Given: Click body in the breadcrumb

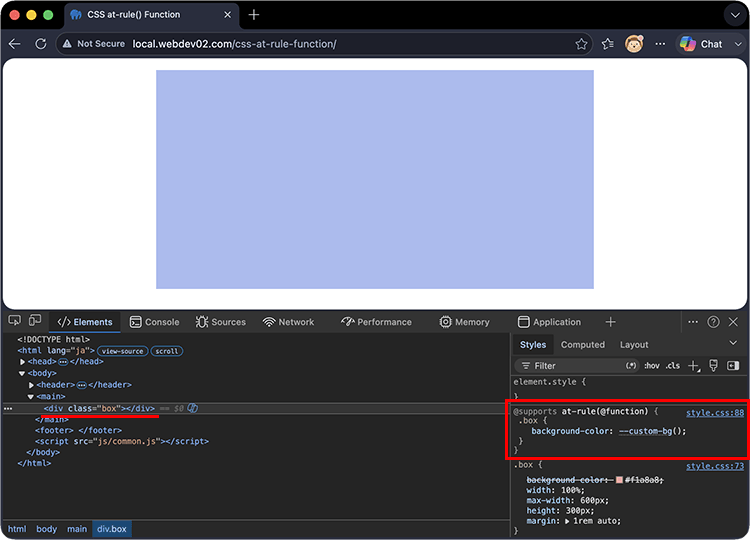Looking at the screenshot, I should pyautogui.click(x=46, y=529).
